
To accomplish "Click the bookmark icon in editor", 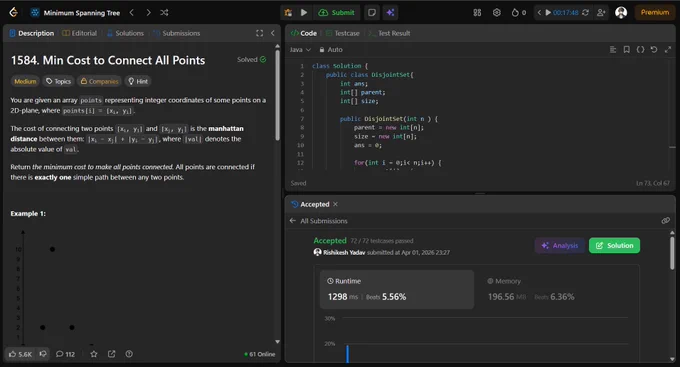I will 627,49.
